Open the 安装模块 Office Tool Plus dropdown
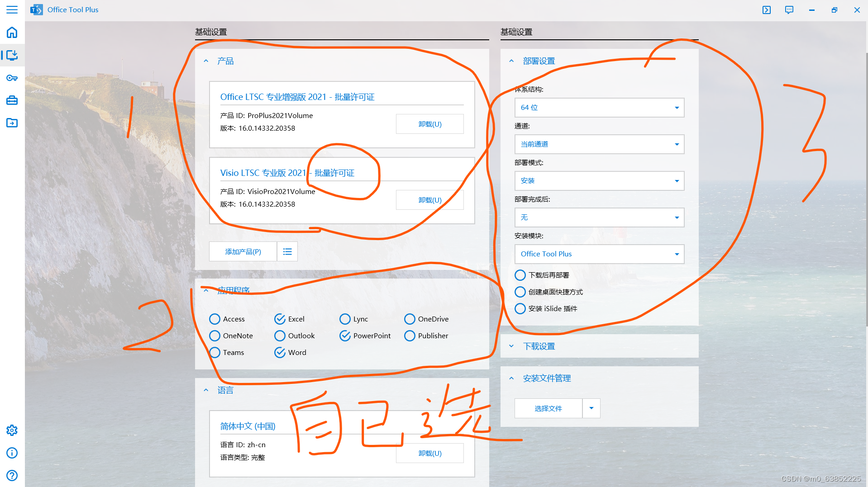This screenshot has height=487, width=868. (599, 254)
